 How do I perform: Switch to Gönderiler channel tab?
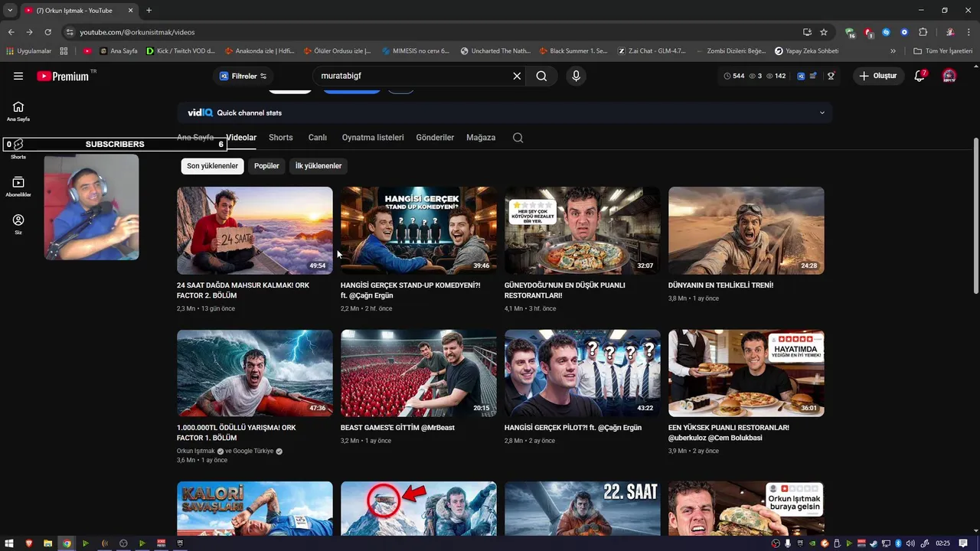click(x=435, y=138)
